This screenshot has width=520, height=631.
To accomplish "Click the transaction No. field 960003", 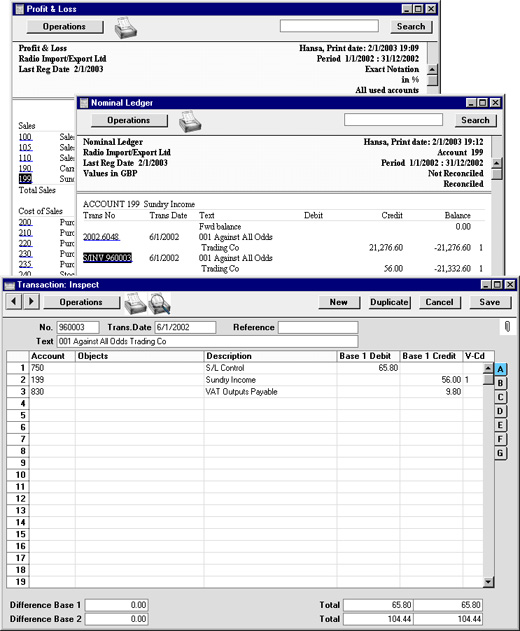I will click(x=78, y=327).
